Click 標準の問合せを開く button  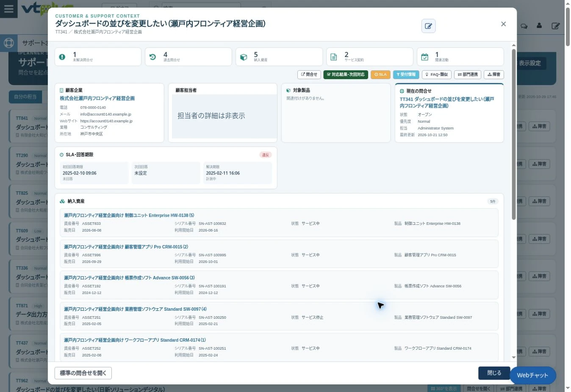pyautogui.click(x=83, y=373)
